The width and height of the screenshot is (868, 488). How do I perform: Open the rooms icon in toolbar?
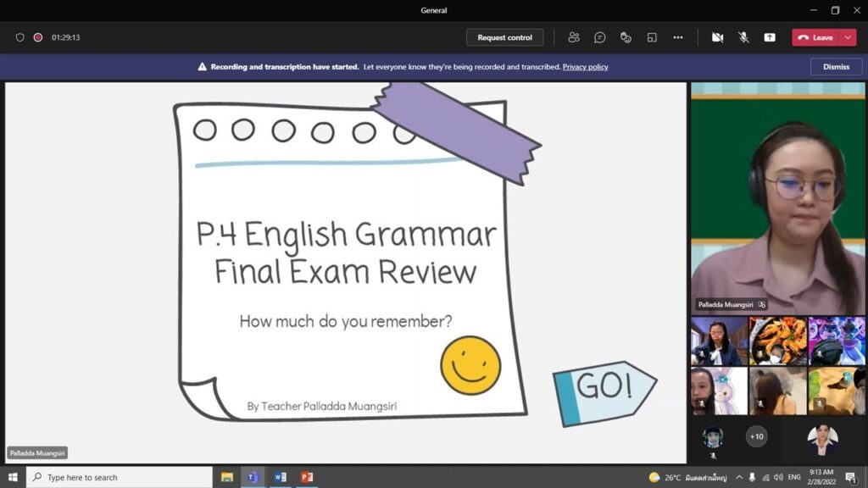(x=652, y=37)
